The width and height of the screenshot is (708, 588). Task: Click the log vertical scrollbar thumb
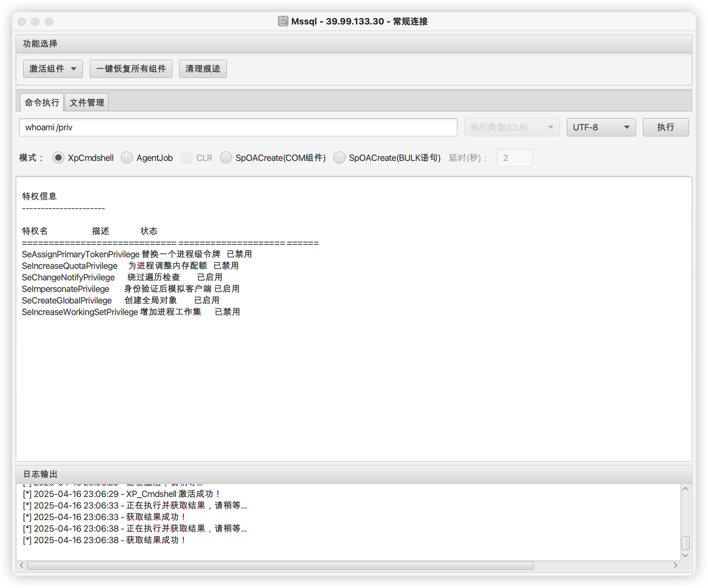point(685,543)
